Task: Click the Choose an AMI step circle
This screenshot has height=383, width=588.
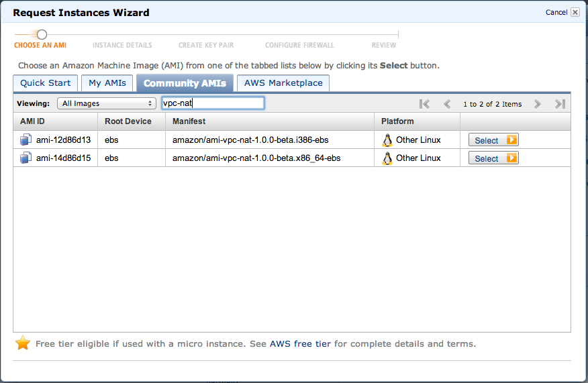Action: (x=42, y=34)
